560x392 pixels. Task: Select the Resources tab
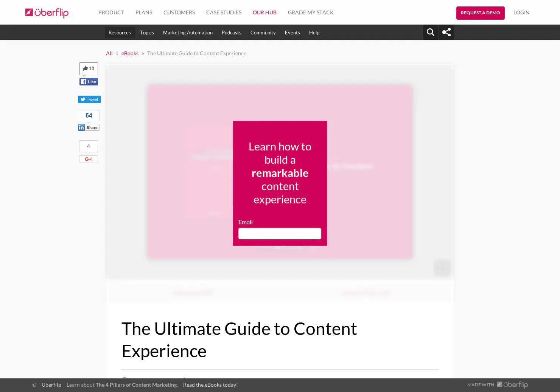(x=120, y=33)
